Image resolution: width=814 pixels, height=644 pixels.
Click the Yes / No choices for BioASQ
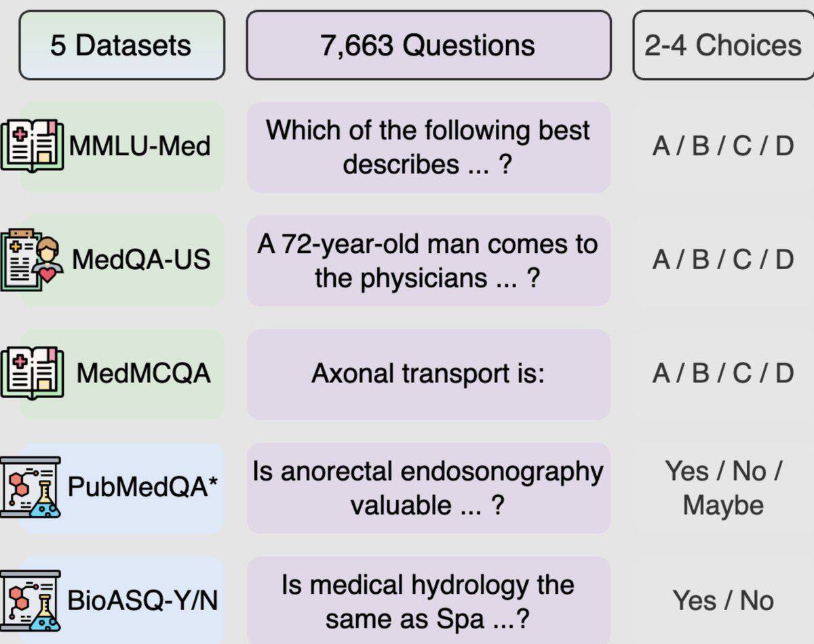(x=723, y=601)
